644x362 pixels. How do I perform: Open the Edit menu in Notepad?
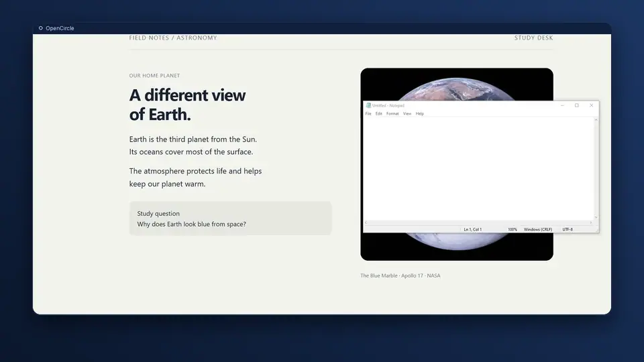[x=378, y=114]
